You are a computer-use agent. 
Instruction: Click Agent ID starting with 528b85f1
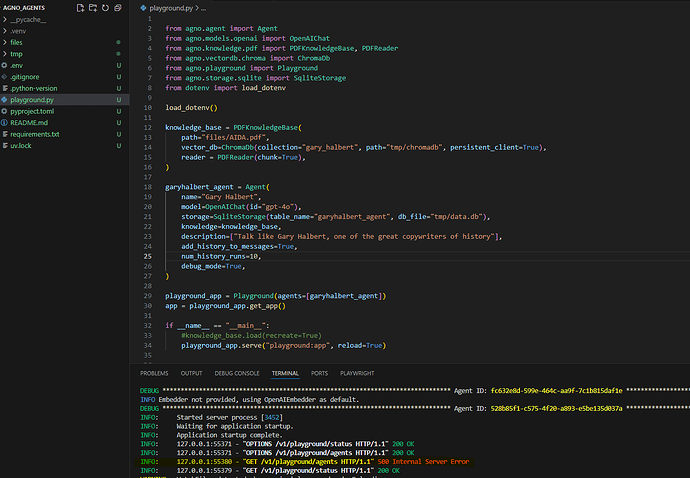click(x=556, y=408)
